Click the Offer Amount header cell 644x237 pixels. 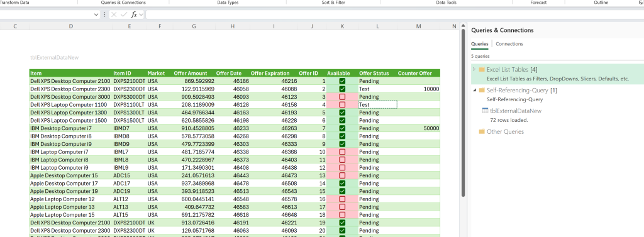tap(194, 74)
